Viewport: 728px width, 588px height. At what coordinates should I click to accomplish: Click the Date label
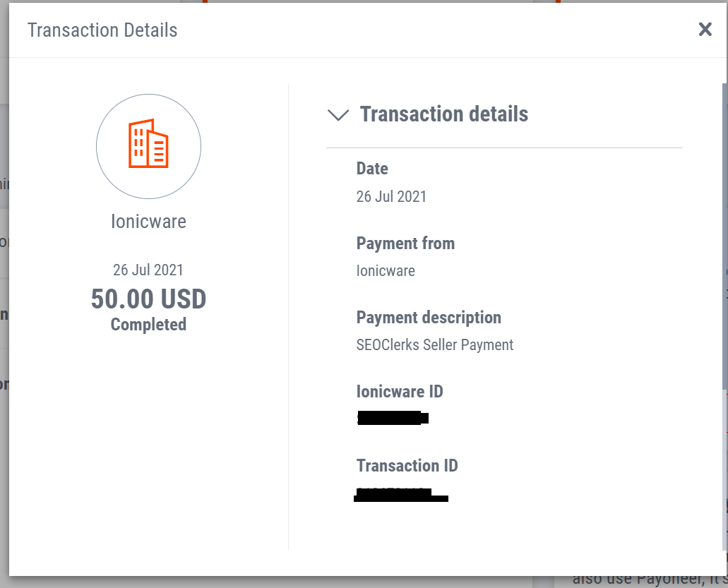point(372,169)
